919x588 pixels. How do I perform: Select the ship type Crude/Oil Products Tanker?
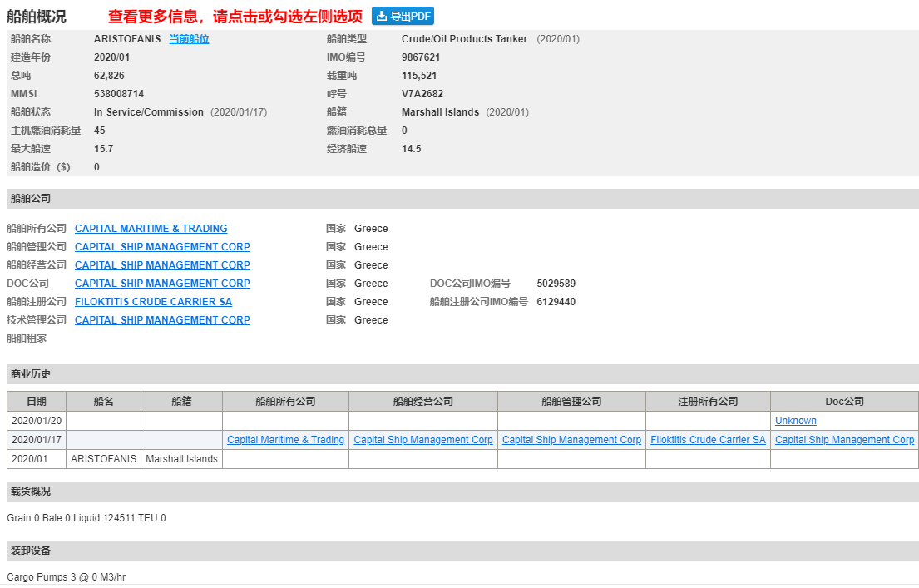(464, 39)
